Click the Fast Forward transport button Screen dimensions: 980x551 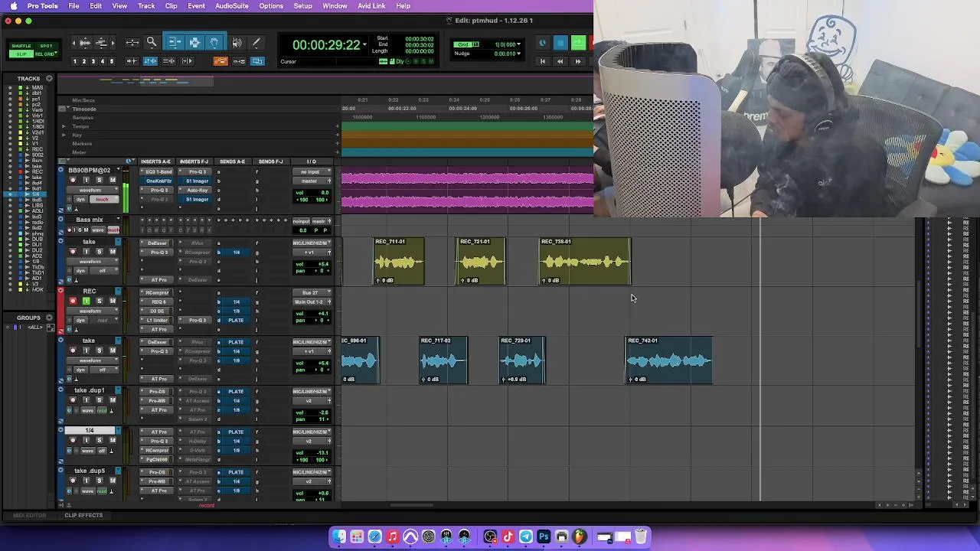[x=578, y=61]
